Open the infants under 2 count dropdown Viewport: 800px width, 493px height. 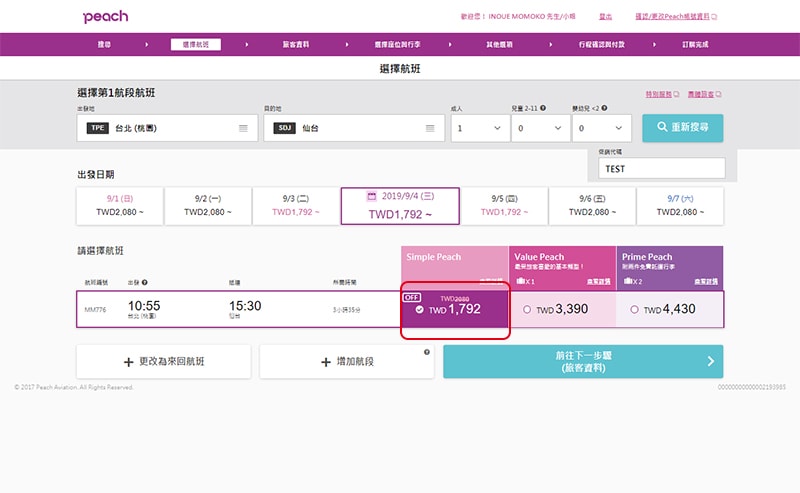[602, 128]
